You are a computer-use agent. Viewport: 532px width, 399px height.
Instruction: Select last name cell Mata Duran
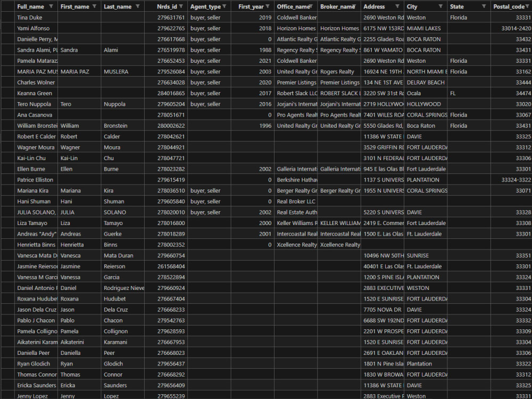click(x=122, y=255)
